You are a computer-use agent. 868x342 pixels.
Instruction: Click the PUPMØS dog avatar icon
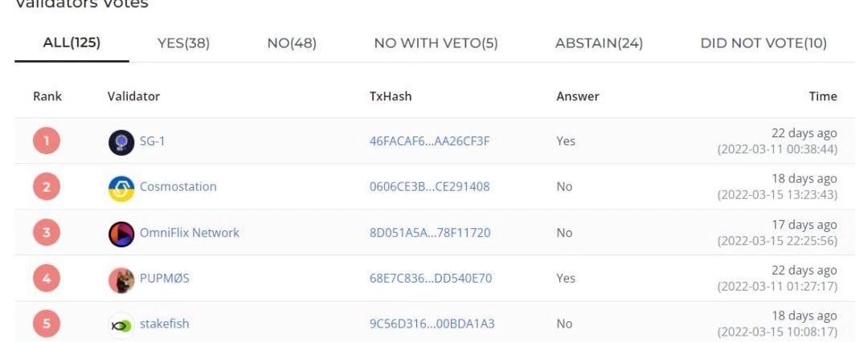click(121, 279)
